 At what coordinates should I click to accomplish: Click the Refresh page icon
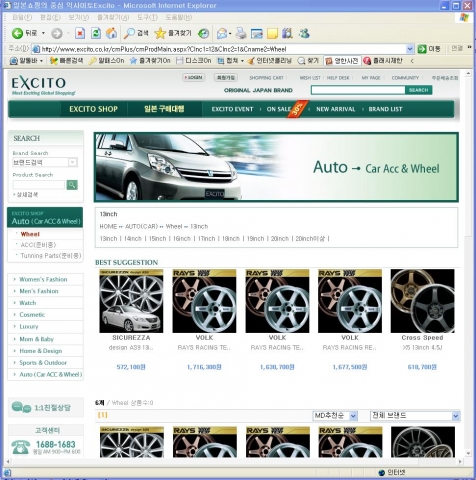(96, 33)
